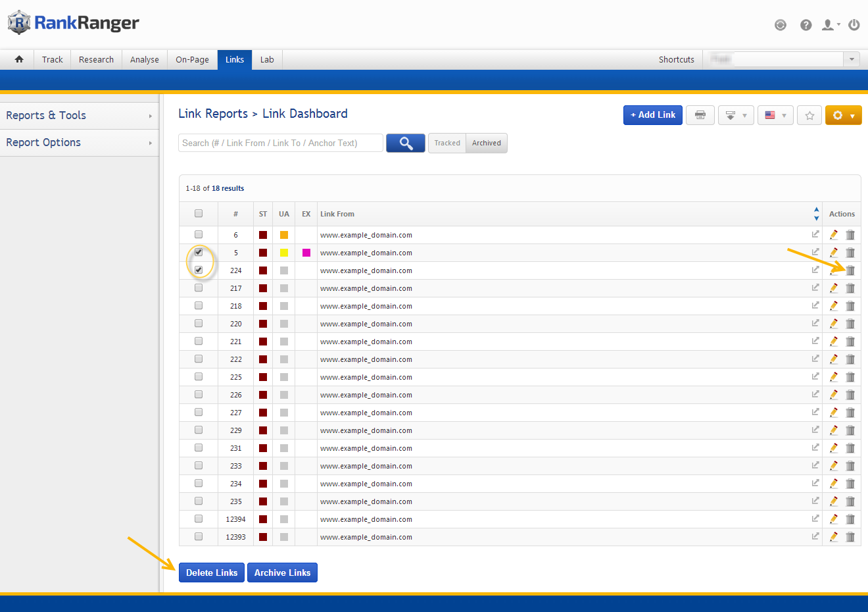Toggle the select-all header checkbox
868x612 pixels.
199,213
